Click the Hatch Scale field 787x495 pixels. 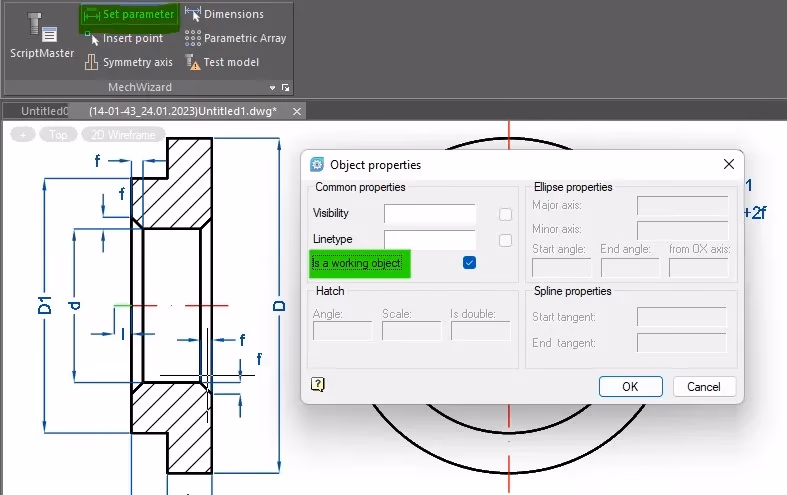tap(412, 331)
